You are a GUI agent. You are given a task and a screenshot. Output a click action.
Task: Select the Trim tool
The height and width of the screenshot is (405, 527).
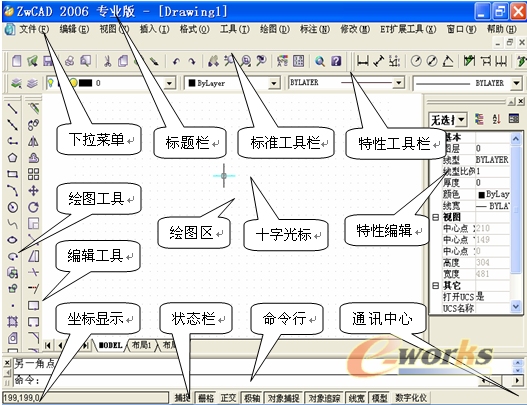coord(33,273)
